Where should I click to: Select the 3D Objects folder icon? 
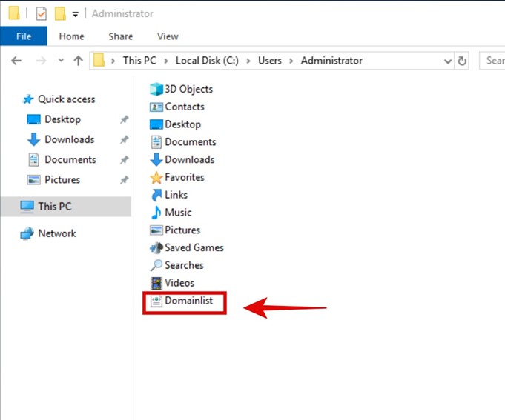(x=156, y=89)
